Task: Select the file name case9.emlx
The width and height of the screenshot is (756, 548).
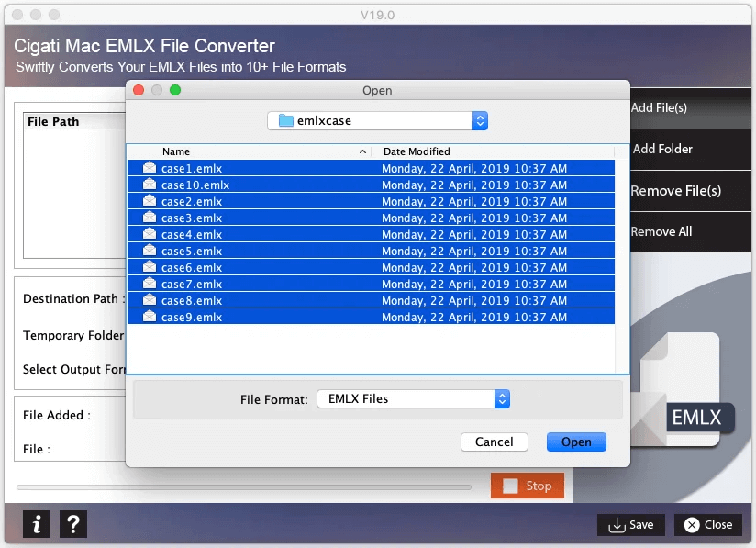Action: (192, 317)
